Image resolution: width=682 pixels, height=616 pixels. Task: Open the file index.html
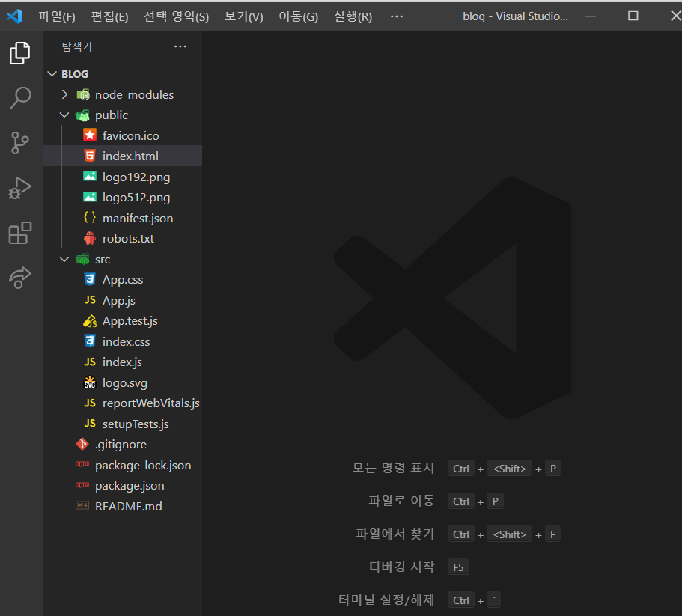(x=130, y=156)
